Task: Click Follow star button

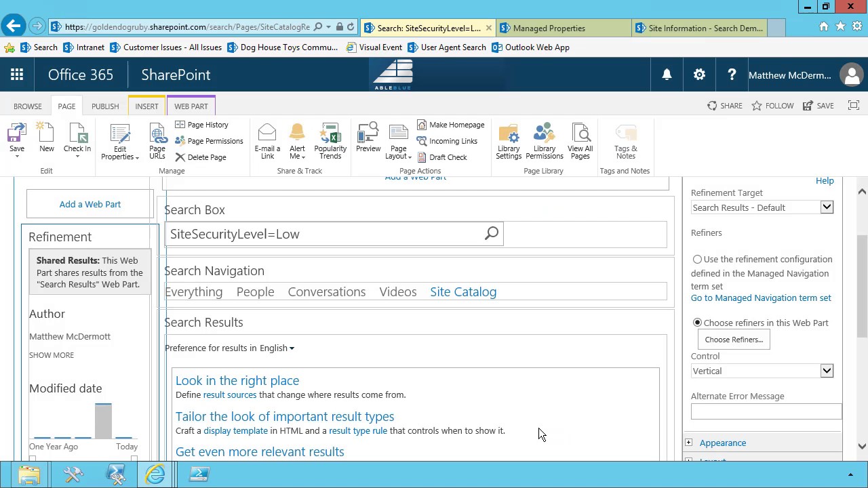Action: (x=772, y=106)
